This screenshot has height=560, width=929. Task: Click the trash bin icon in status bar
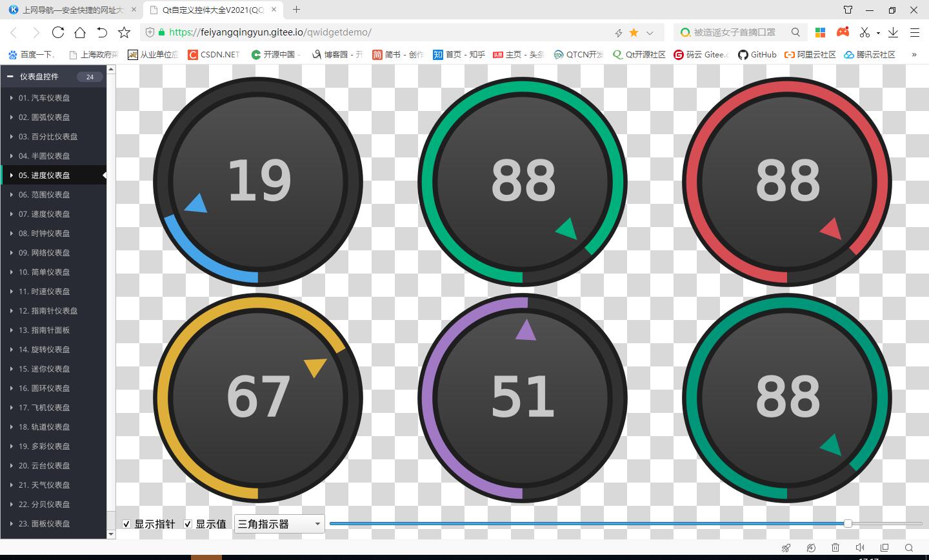[x=835, y=548]
